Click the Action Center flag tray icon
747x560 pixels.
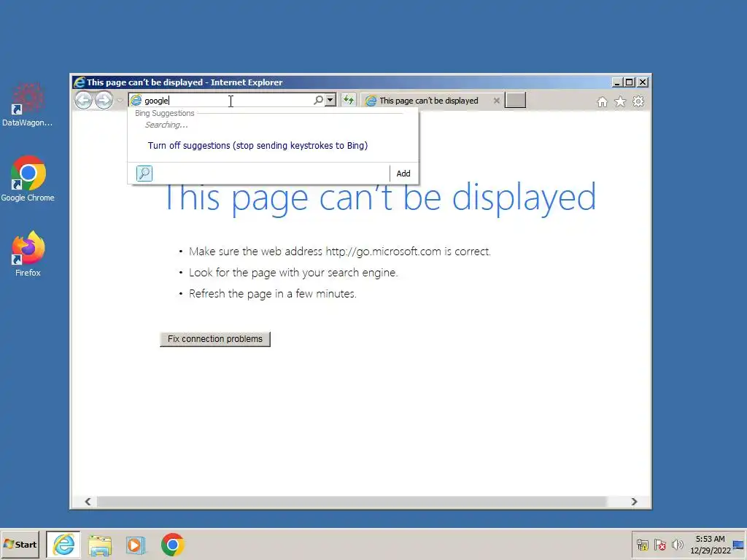[x=659, y=545]
